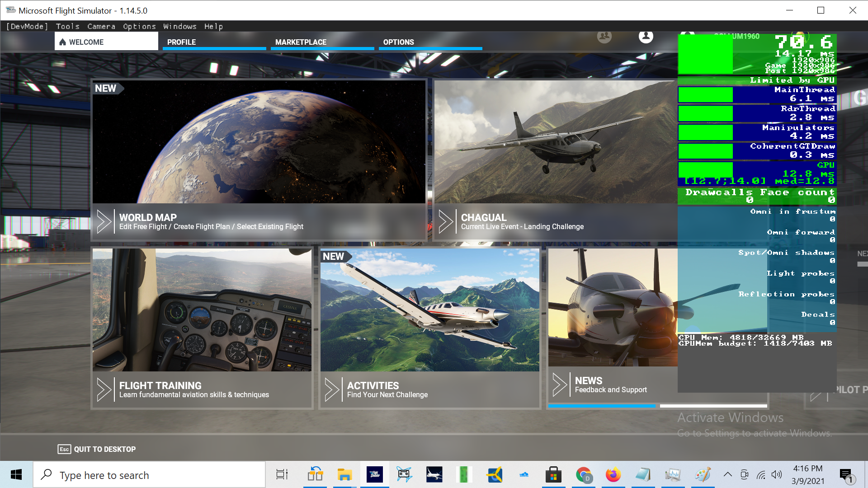The height and width of the screenshot is (488, 868).
Task: Click the Earth image on World Map tile
Action: (259, 142)
